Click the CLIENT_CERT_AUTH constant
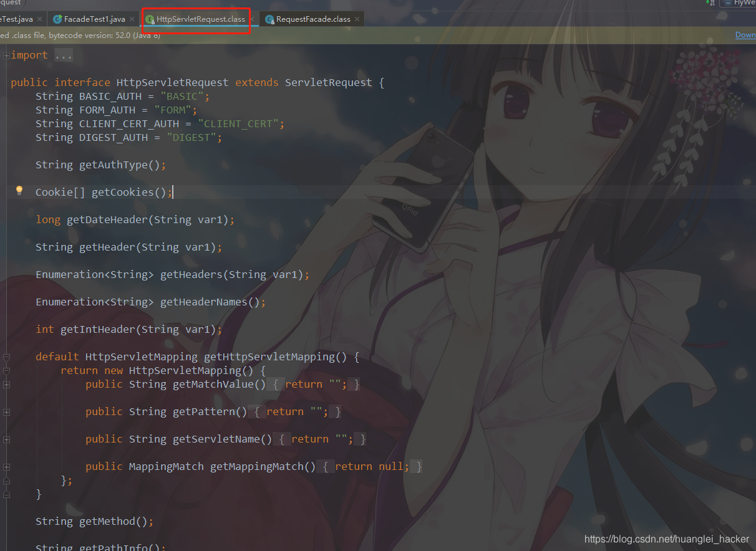Screen dimensions: 756x551 tap(129, 123)
